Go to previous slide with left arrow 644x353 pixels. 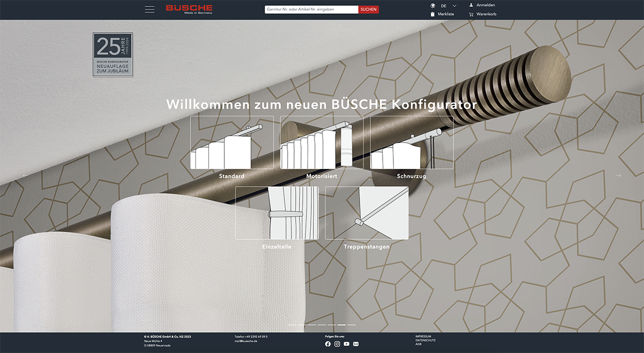coord(25,175)
